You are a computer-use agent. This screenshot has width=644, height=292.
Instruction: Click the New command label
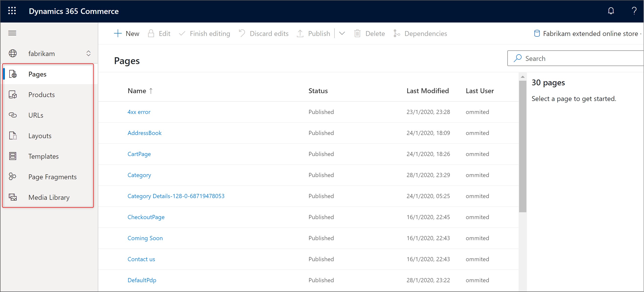tap(132, 34)
